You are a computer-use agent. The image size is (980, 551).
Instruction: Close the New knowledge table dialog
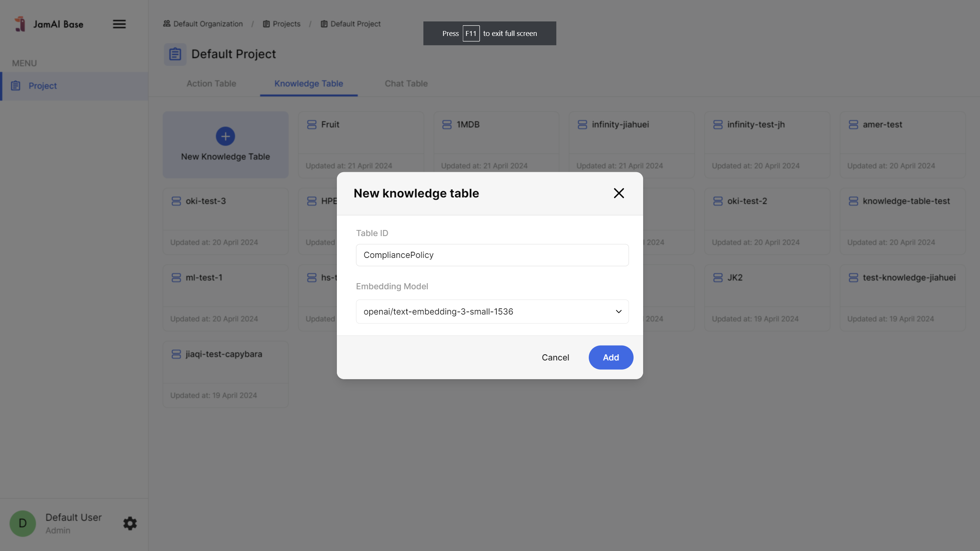pos(619,193)
